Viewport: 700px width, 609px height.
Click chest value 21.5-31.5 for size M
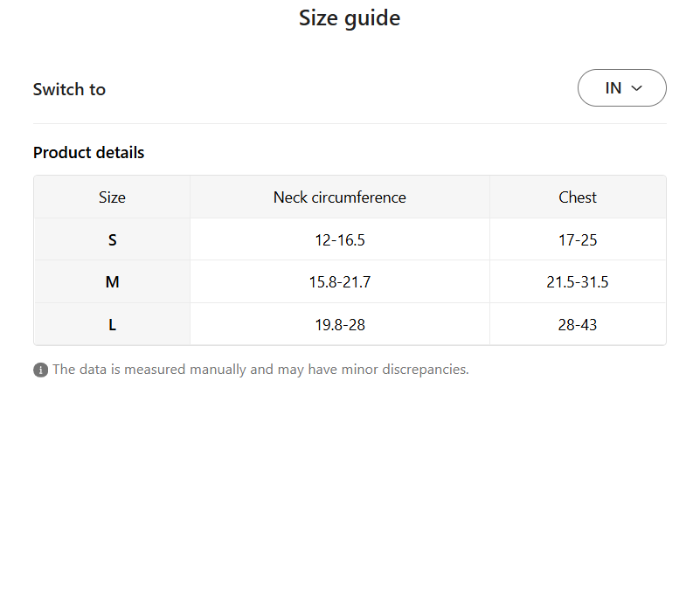point(578,282)
